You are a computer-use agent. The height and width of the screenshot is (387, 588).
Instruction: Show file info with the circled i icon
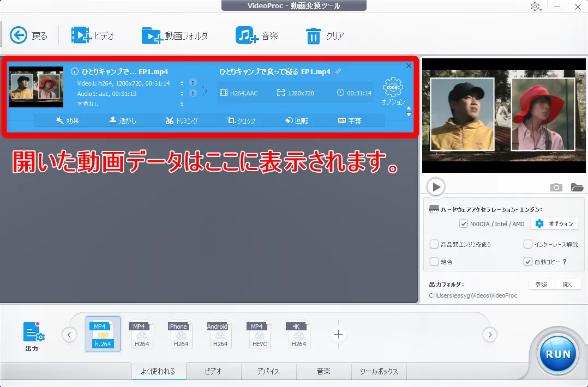pos(74,71)
